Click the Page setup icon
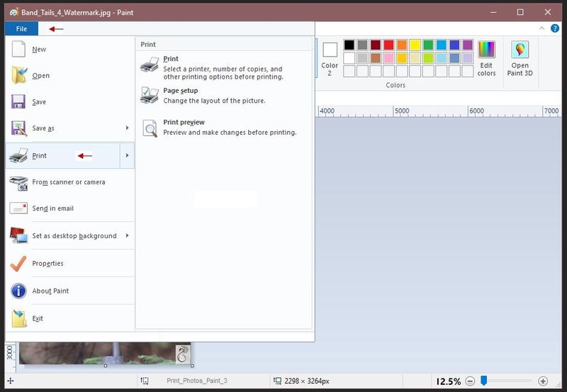The image size is (567, 392). (150, 95)
